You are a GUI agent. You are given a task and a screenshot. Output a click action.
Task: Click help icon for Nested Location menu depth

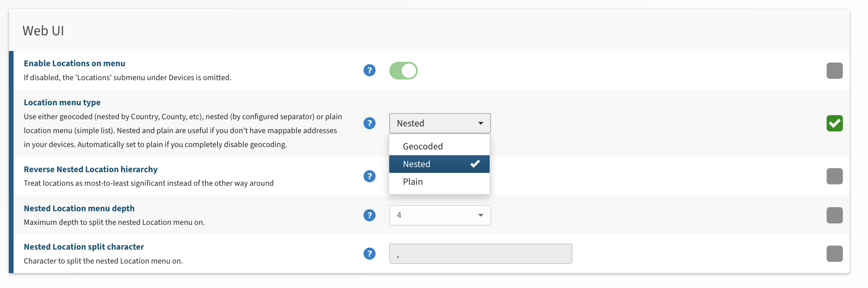[369, 215]
